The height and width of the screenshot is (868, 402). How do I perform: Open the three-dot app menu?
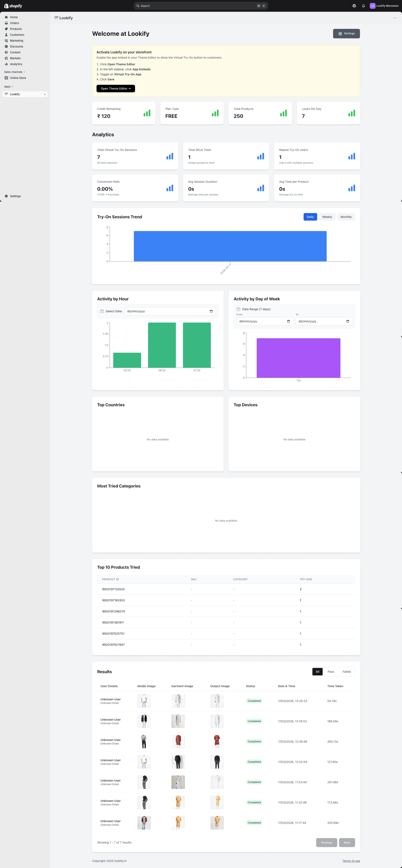tap(395, 18)
